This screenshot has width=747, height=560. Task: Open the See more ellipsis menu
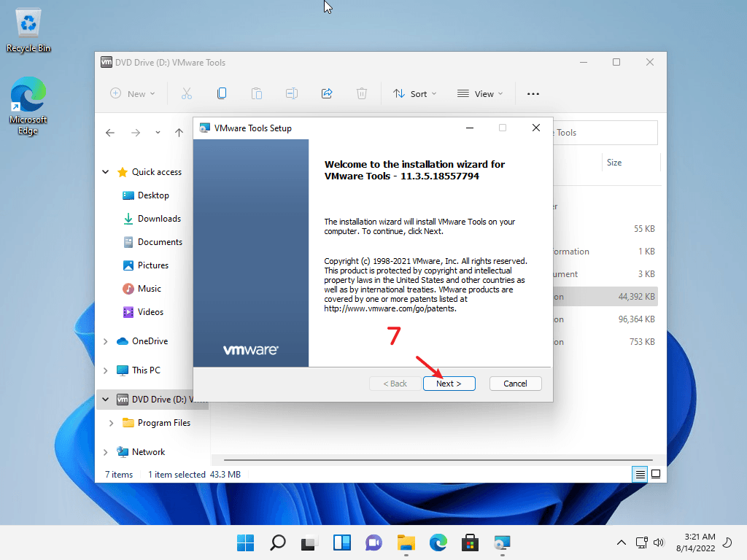tap(533, 93)
